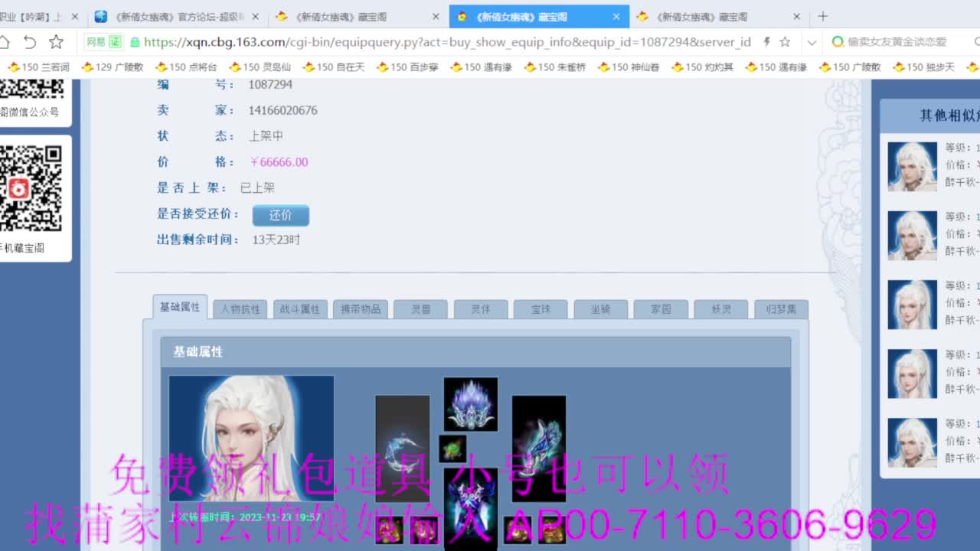The height and width of the screenshot is (551, 980).
Task: Click seller ID 14166020676
Action: coord(283,110)
